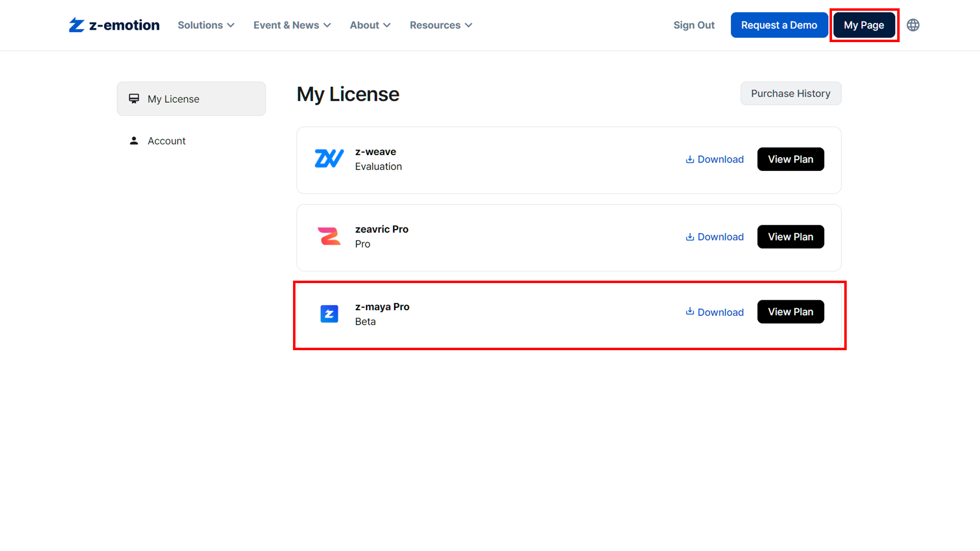Image resolution: width=980 pixels, height=551 pixels.
Task: Click the z-weave product logo
Action: (329, 159)
